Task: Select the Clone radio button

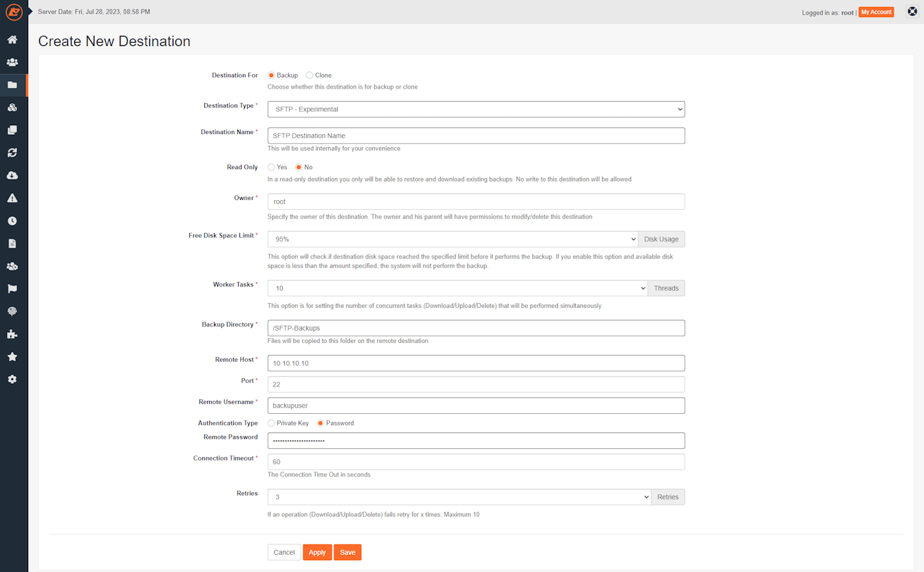Action: [310, 76]
